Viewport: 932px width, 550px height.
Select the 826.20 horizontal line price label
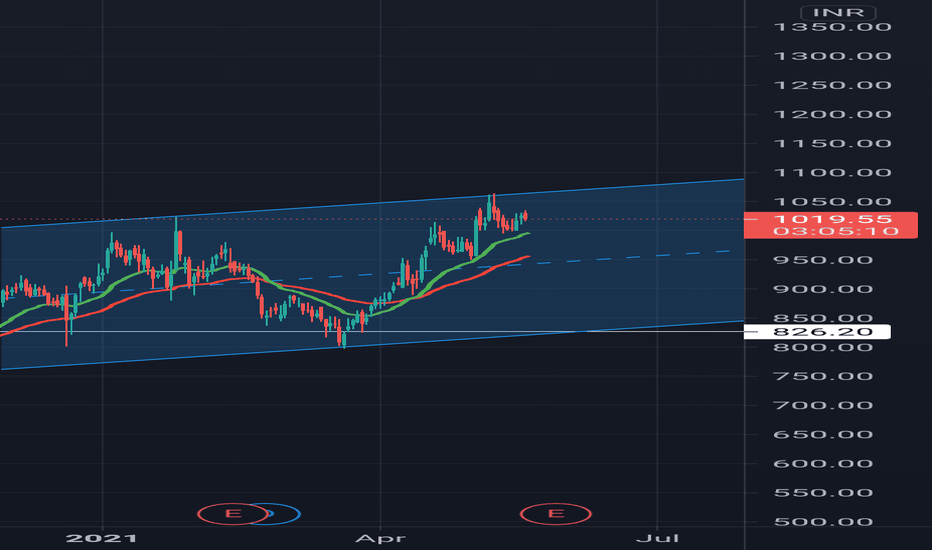(x=817, y=332)
